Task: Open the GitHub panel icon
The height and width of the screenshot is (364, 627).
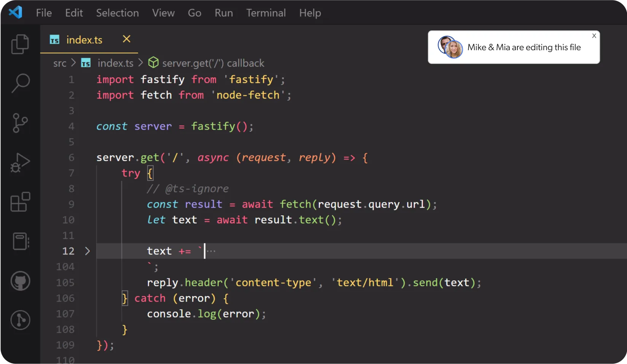Action: click(x=20, y=281)
